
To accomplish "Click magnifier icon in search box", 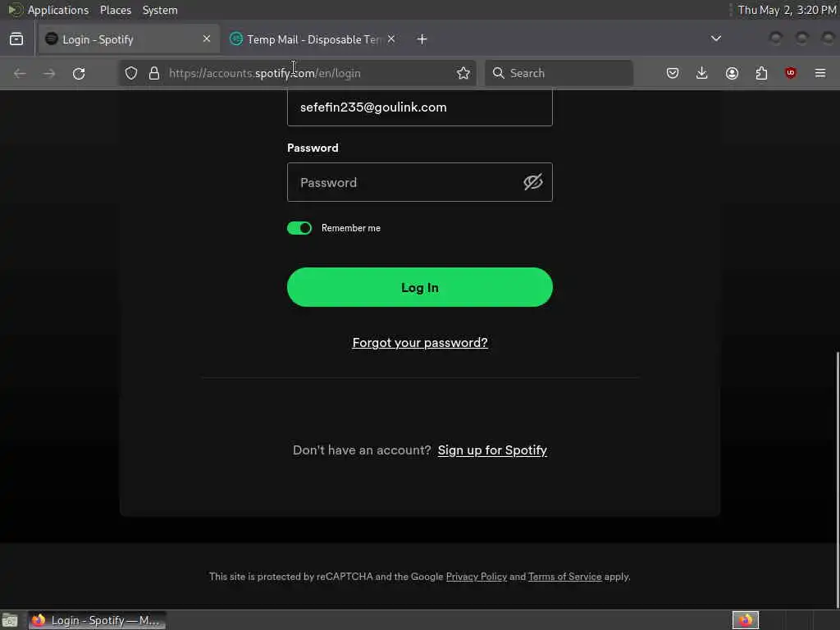I will [x=498, y=73].
